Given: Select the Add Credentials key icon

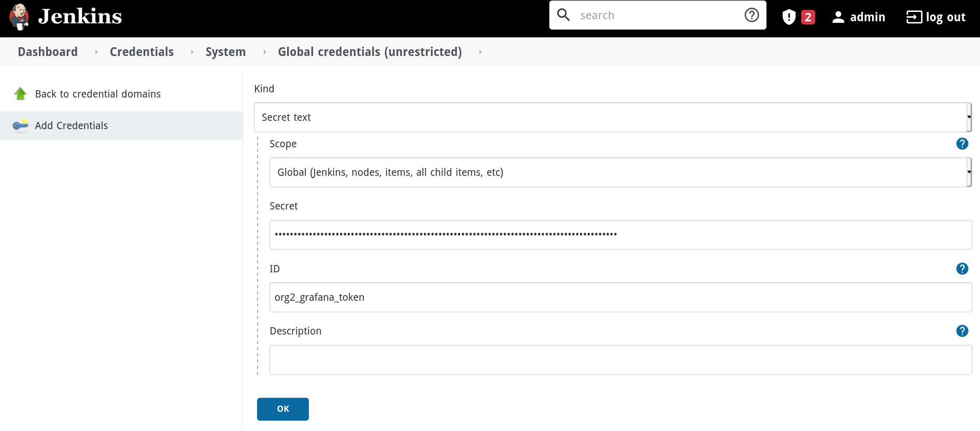Looking at the screenshot, I should point(20,126).
